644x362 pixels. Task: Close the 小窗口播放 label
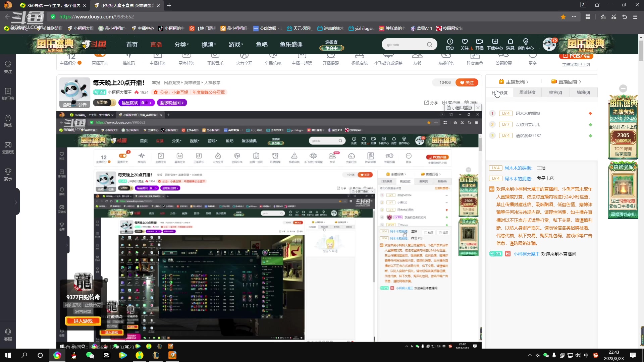click(x=478, y=108)
